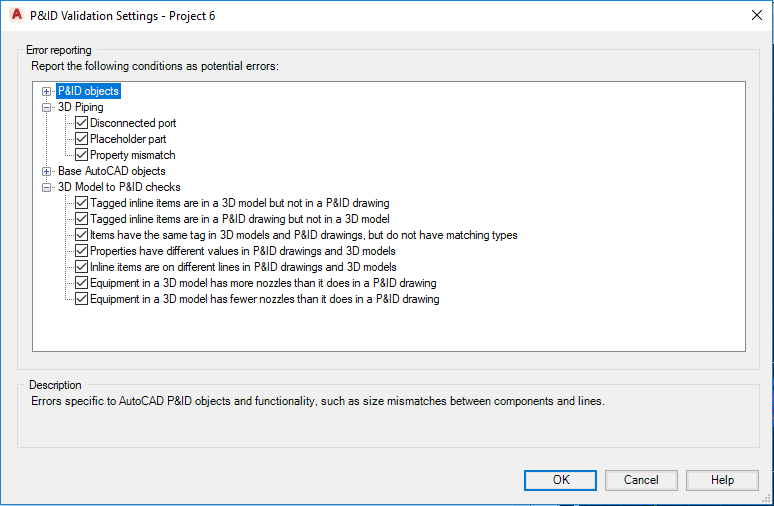Uncheck same tag but no matching types

coord(82,235)
